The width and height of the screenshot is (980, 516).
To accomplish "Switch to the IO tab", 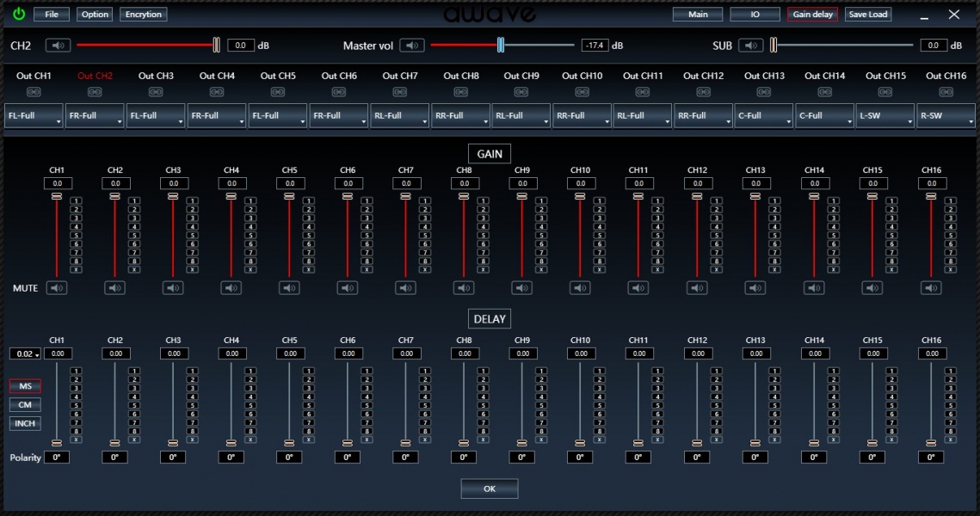I will tap(755, 15).
